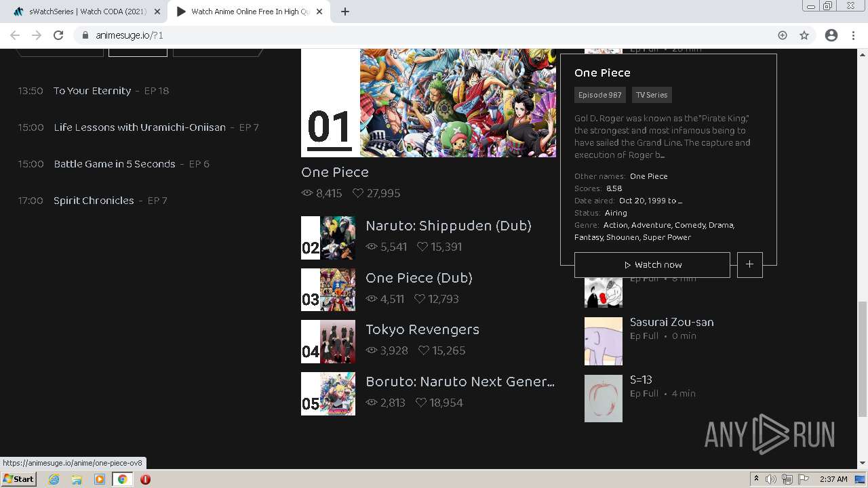
Task: Open a new browser tab
Action: pyautogui.click(x=344, y=12)
